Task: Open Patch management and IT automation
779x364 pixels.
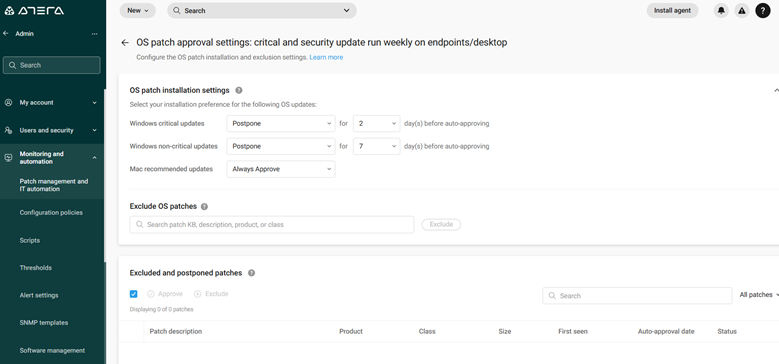Action: tap(54, 185)
